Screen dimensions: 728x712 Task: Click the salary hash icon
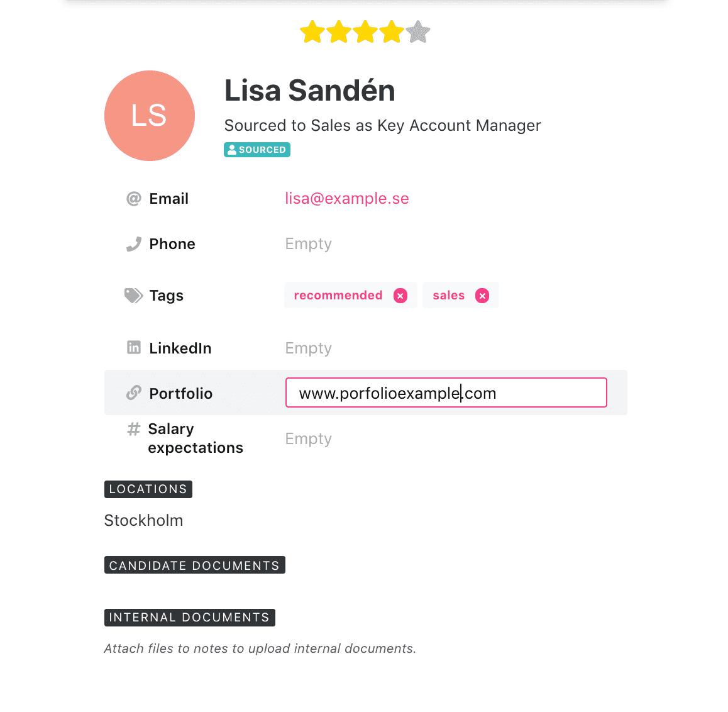pos(134,429)
